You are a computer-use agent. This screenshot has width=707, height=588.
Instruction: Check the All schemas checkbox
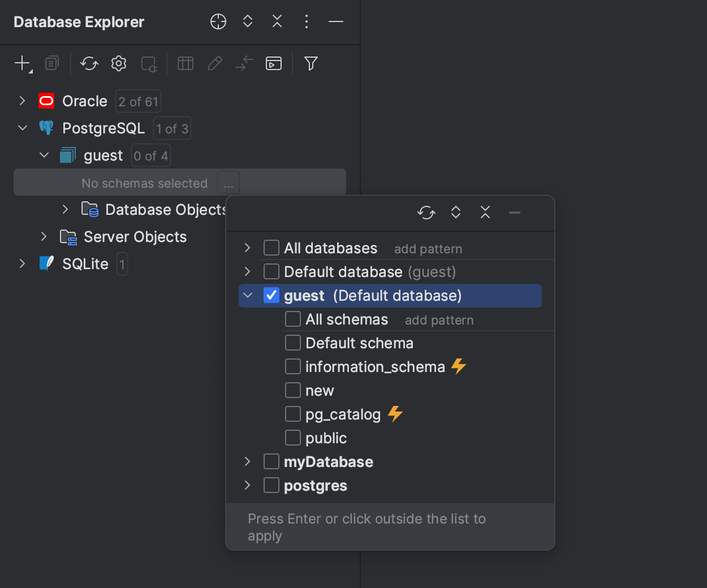pyautogui.click(x=293, y=318)
